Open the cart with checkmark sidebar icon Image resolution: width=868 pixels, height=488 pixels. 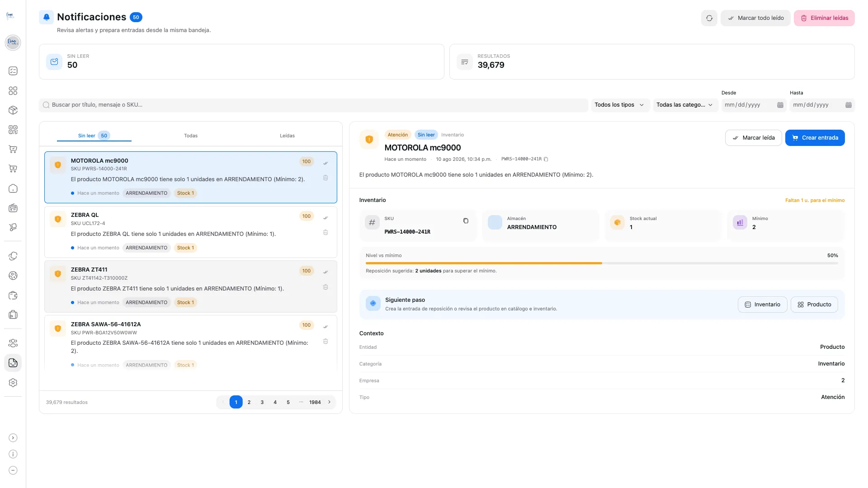[13, 149]
